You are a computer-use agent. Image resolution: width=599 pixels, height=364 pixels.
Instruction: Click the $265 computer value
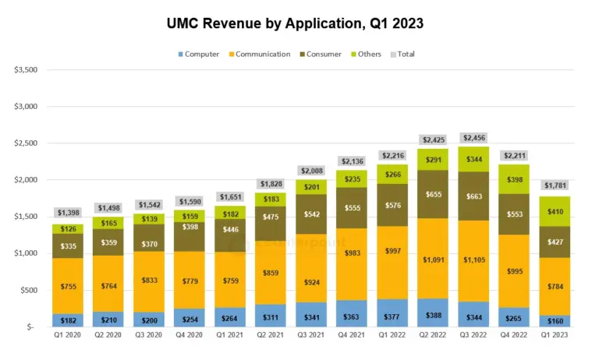click(513, 318)
